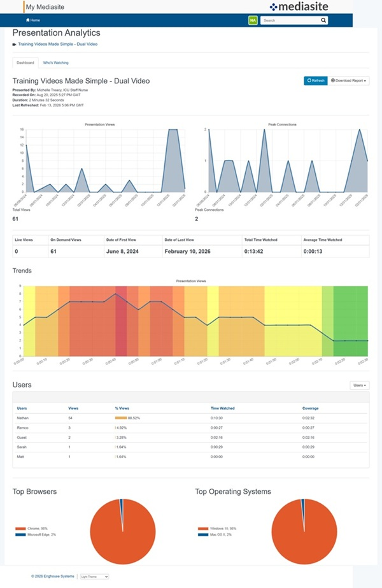Screen dimensions: 382x588
Task: Click the Windows 10 legend swatch
Action: point(201,528)
